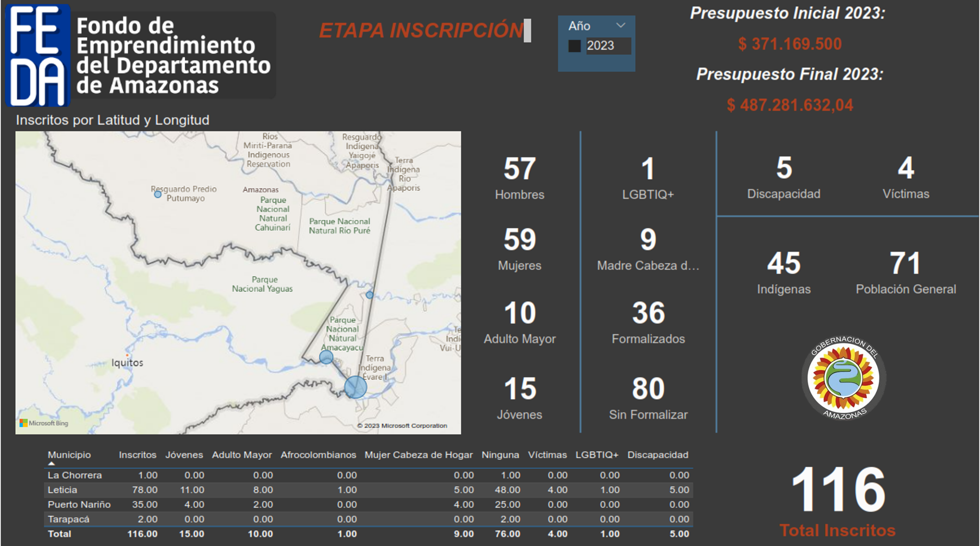Click the FEDA logo icon

(x=38, y=55)
